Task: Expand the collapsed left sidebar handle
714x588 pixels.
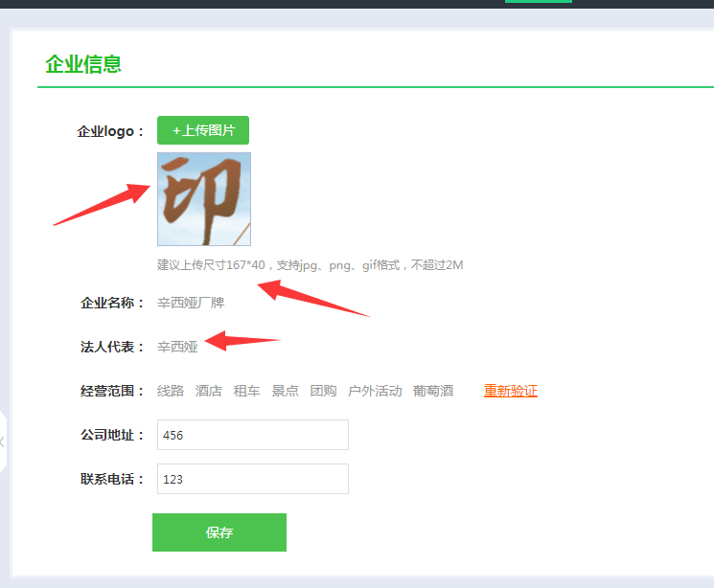Action: (x=3, y=441)
